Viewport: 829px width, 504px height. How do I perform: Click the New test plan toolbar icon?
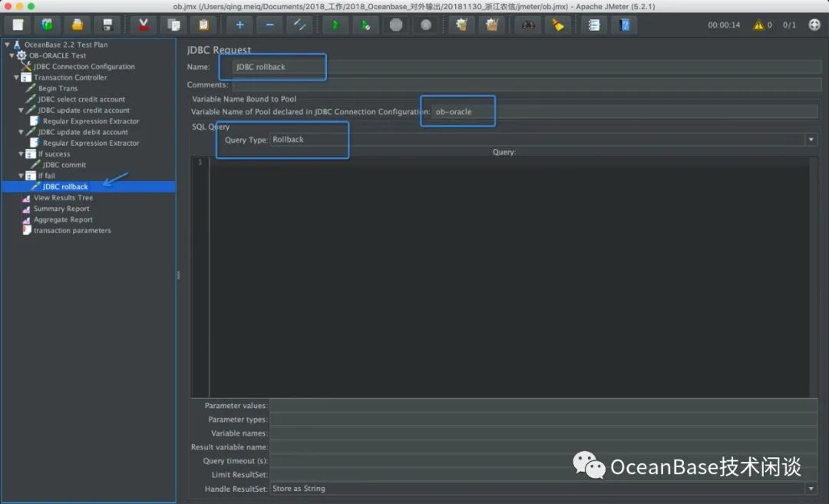pos(18,25)
